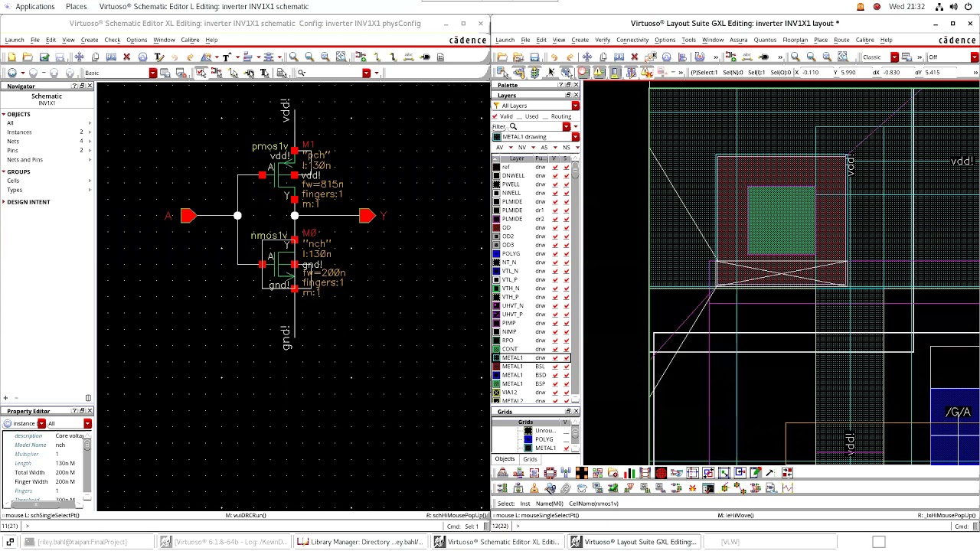Click Zoom In magnifier in layout toolbar
This screenshot has width=980, height=551.
click(795, 57)
